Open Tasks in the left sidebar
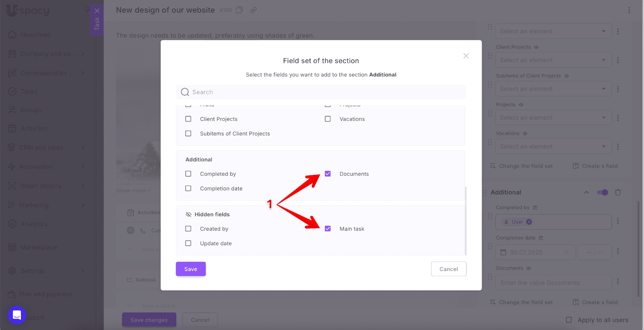This screenshot has width=644, height=330. pyautogui.click(x=29, y=91)
